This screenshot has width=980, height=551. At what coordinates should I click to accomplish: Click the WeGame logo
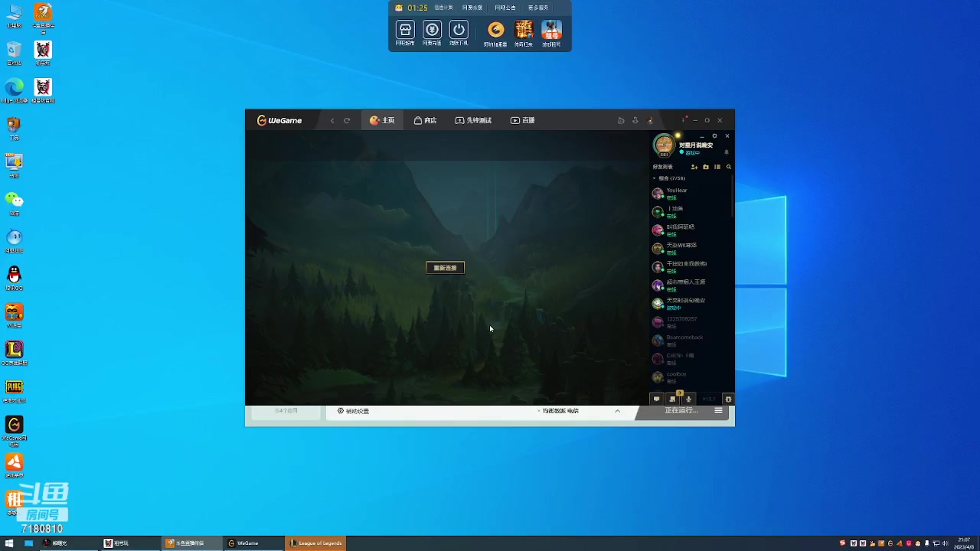[x=279, y=120]
